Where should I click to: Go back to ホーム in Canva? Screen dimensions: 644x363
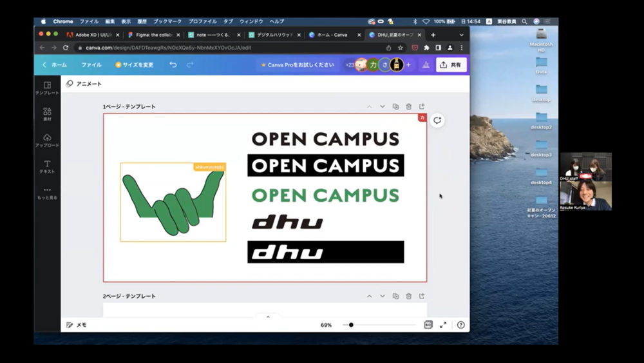55,64
